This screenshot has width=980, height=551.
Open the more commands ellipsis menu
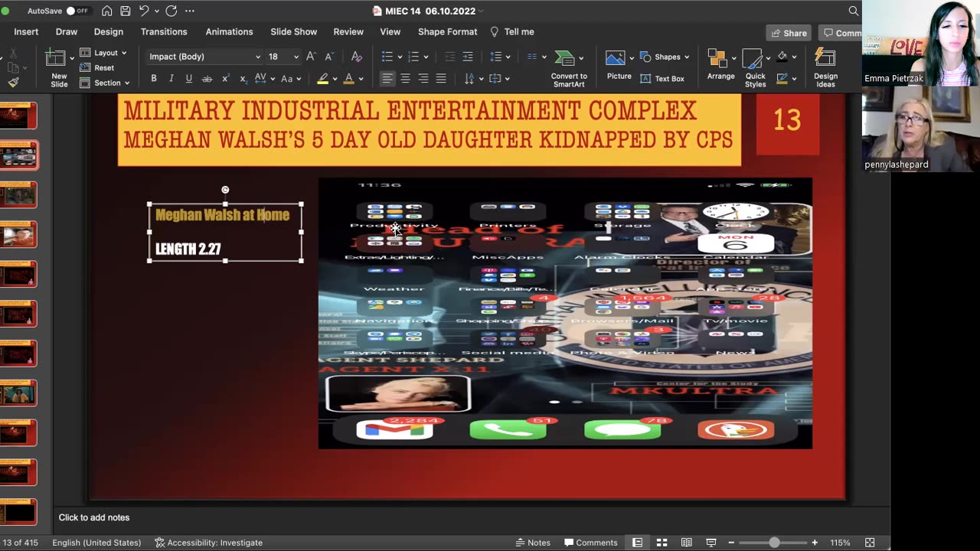click(x=190, y=11)
